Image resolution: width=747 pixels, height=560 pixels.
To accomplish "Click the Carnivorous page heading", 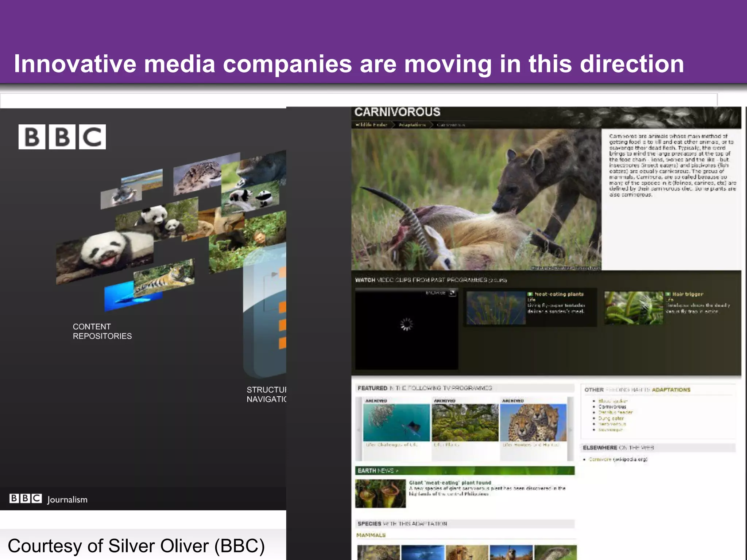I will click(397, 112).
